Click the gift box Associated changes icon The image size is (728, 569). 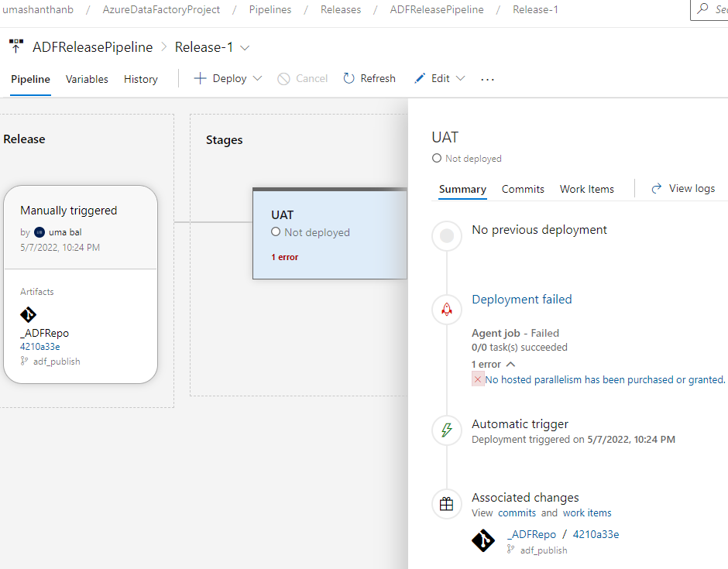point(447,503)
